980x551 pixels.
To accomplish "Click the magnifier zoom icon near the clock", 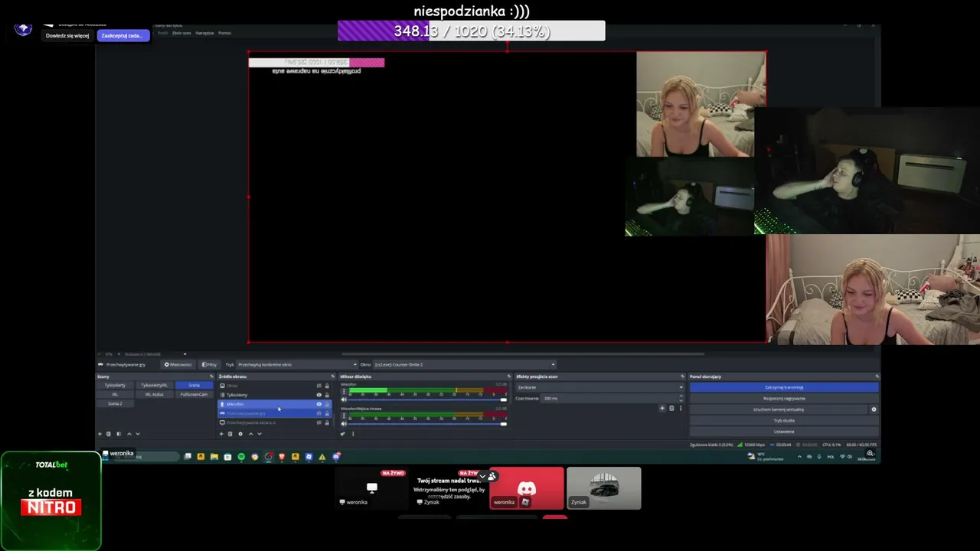I will pyautogui.click(x=870, y=454).
